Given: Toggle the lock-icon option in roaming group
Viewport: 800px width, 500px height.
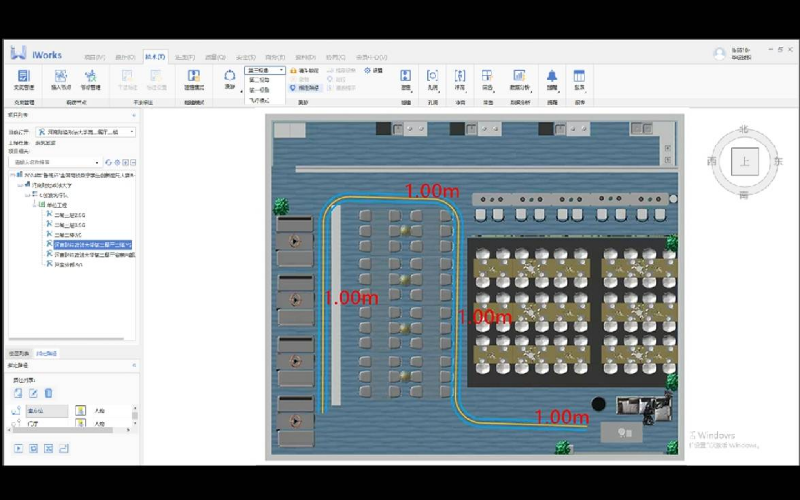Looking at the screenshot, I should 305,70.
